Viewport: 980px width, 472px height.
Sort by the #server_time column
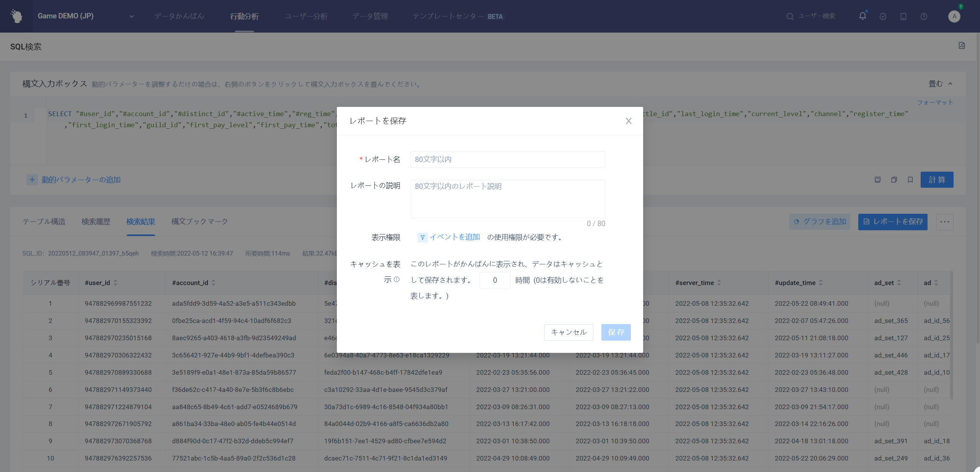[x=719, y=283]
